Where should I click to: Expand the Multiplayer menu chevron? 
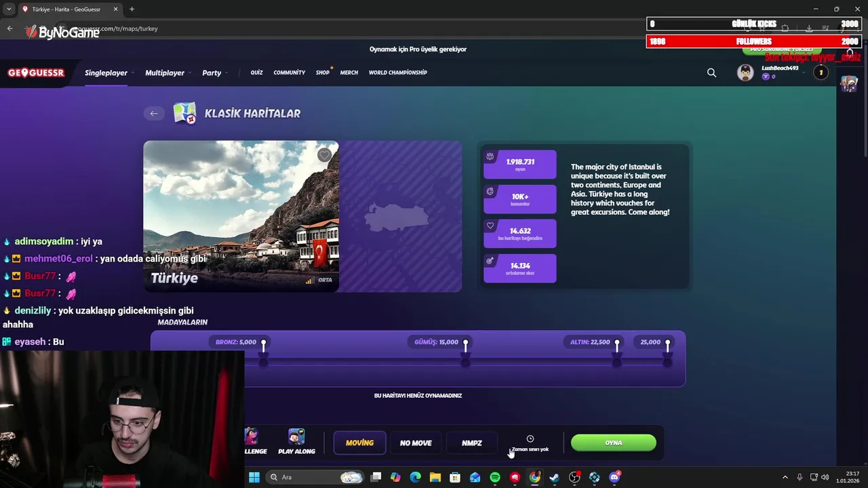(190, 73)
